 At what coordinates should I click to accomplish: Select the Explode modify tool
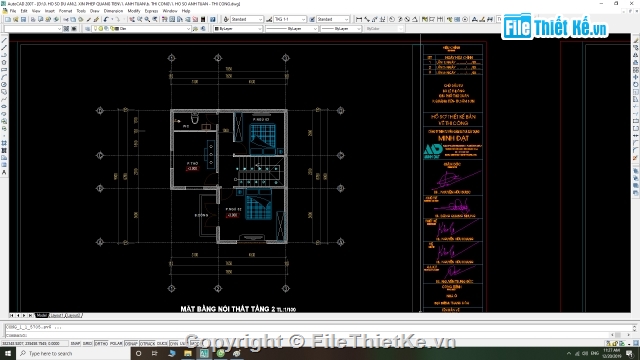[636, 158]
